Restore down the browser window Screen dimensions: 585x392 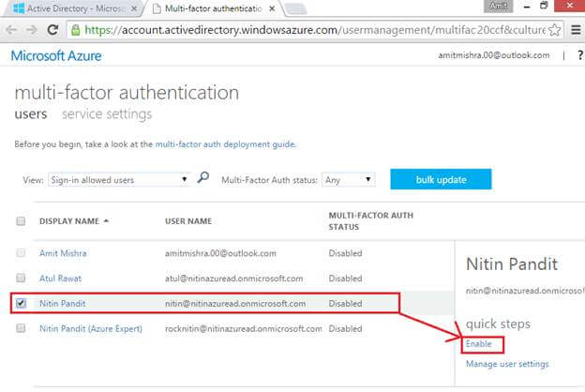pyautogui.click(x=544, y=6)
